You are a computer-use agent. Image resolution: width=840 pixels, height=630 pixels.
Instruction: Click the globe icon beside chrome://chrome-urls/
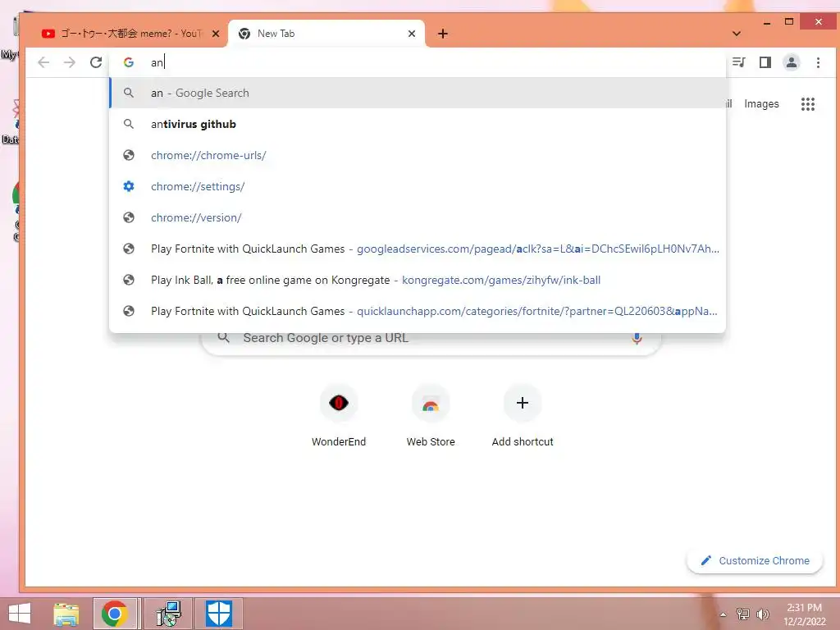(129, 155)
